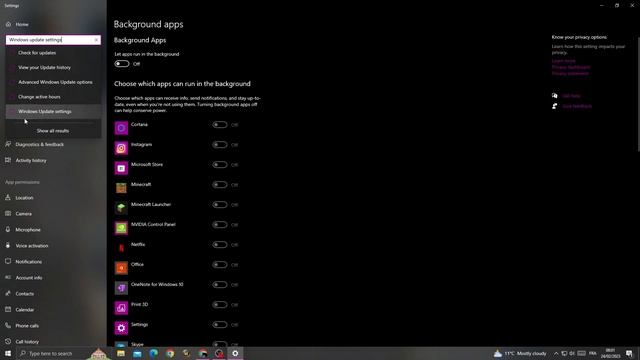Toggle Instagram background permission
This screenshot has height=360, width=640.
click(220, 144)
